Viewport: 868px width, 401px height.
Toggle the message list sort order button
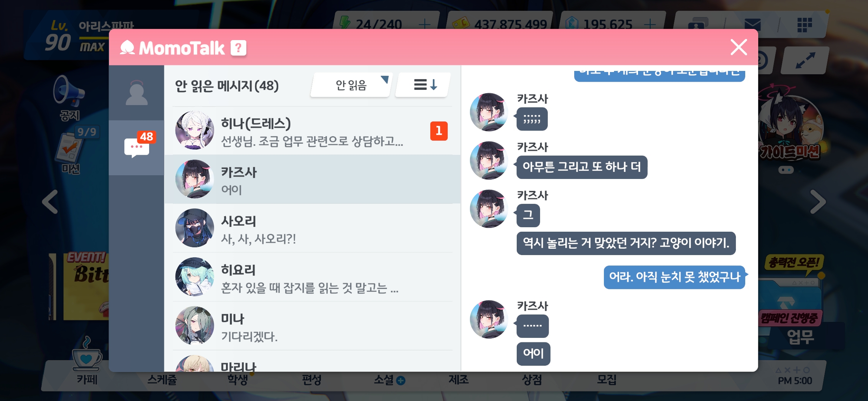424,85
